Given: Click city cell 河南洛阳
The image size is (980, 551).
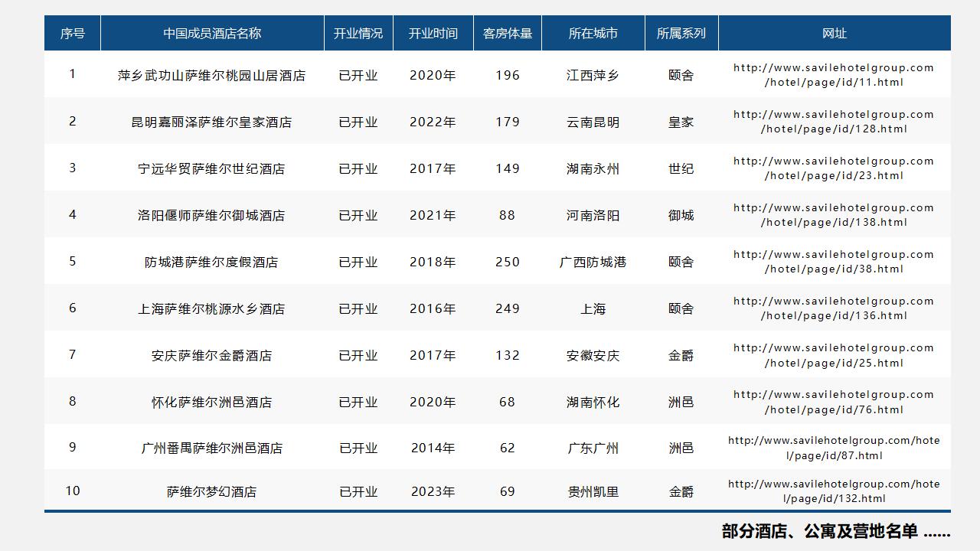Looking at the screenshot, I should (593, 216).
